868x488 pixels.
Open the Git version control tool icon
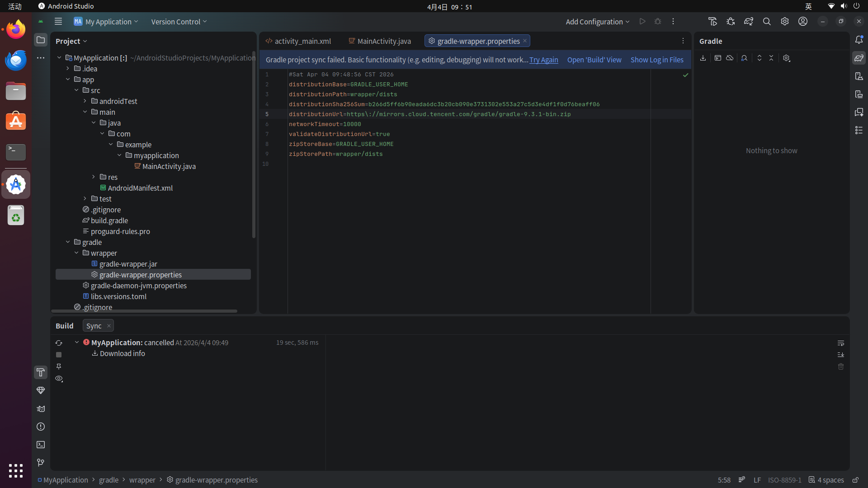coord(41,462)
